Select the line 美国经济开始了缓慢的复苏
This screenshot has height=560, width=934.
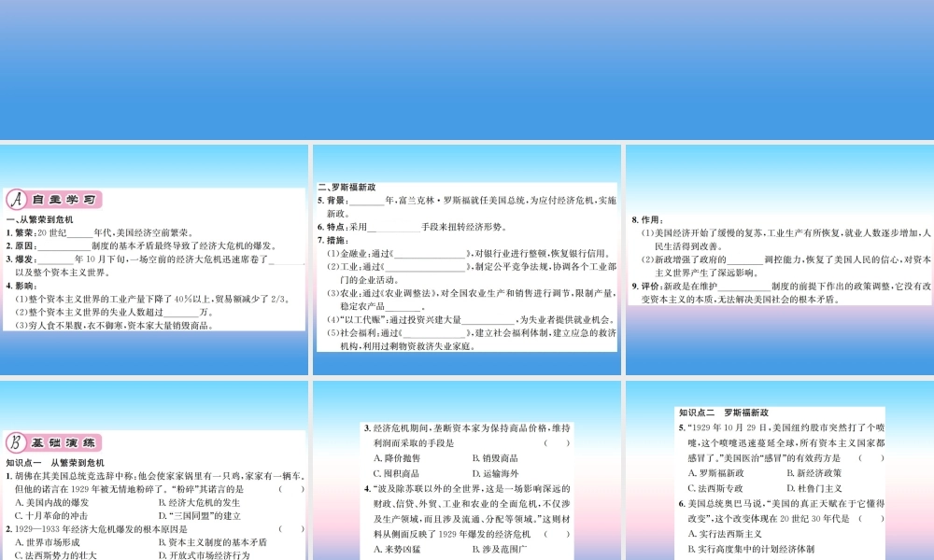(785, 239)
